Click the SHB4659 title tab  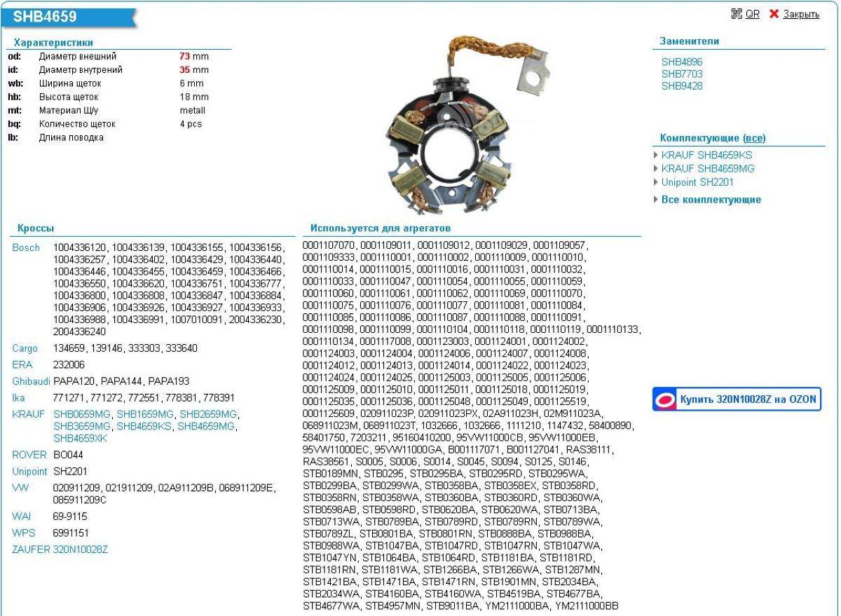point(46,17)
